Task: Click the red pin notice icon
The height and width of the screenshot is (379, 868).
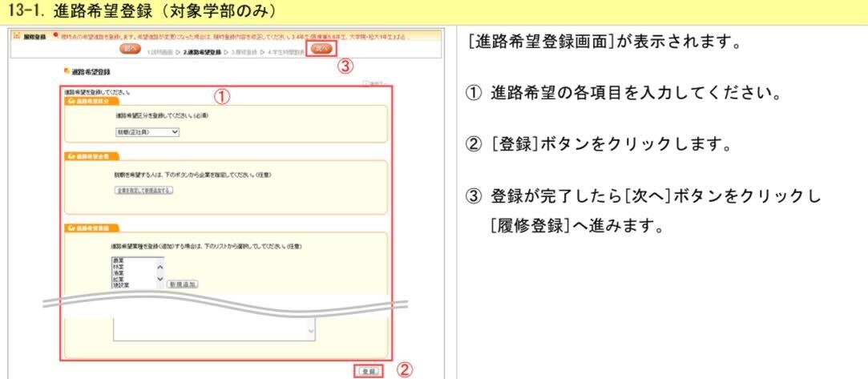Action: [53, 36]
